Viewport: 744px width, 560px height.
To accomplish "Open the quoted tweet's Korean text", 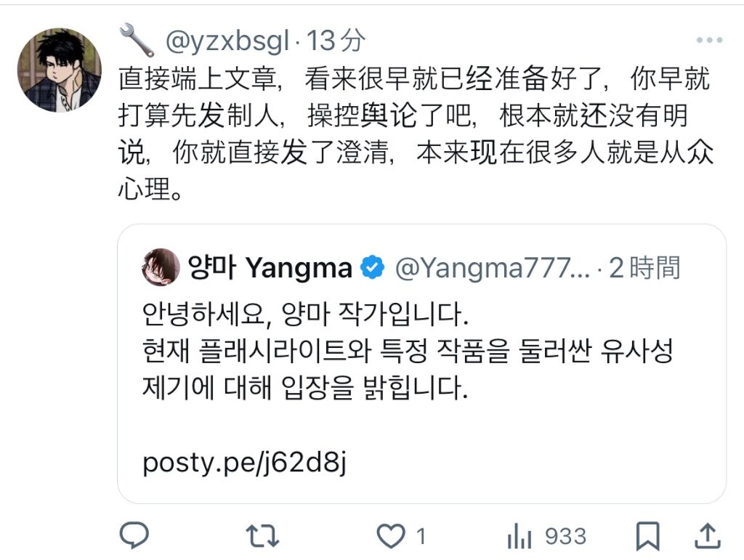I will point(408,351).
